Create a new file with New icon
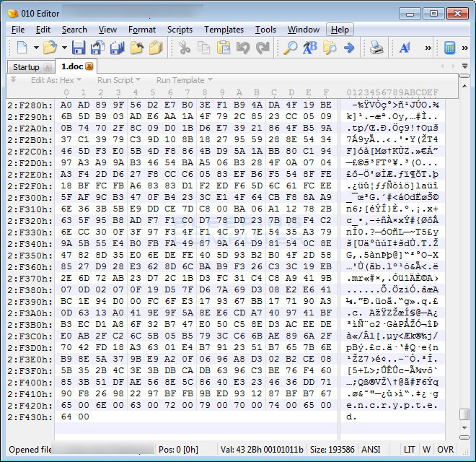Viewport: 476px width, 462px height. (x=22, y=48)
